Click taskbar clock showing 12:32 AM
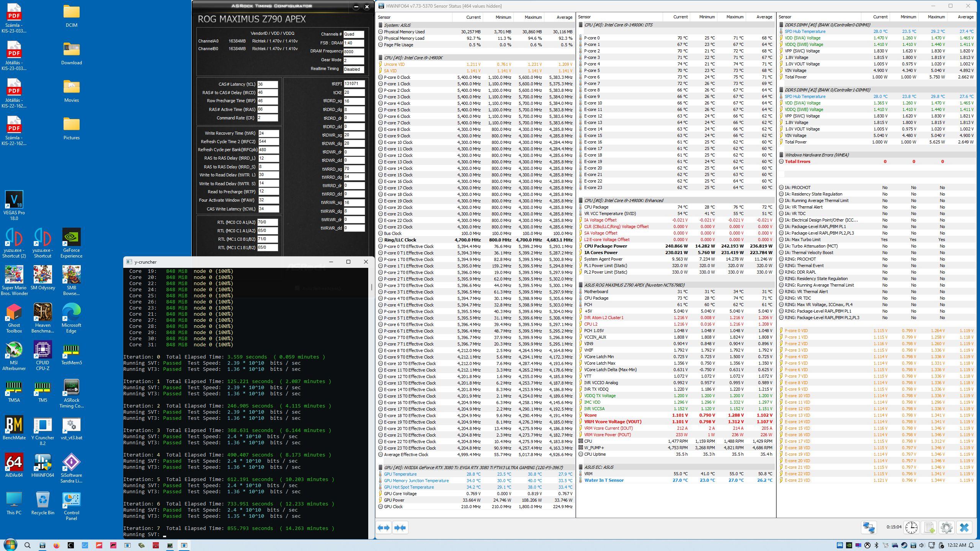The height and width of the screenshot is (551, 980). pyautogui.click(x=957, y=545)
